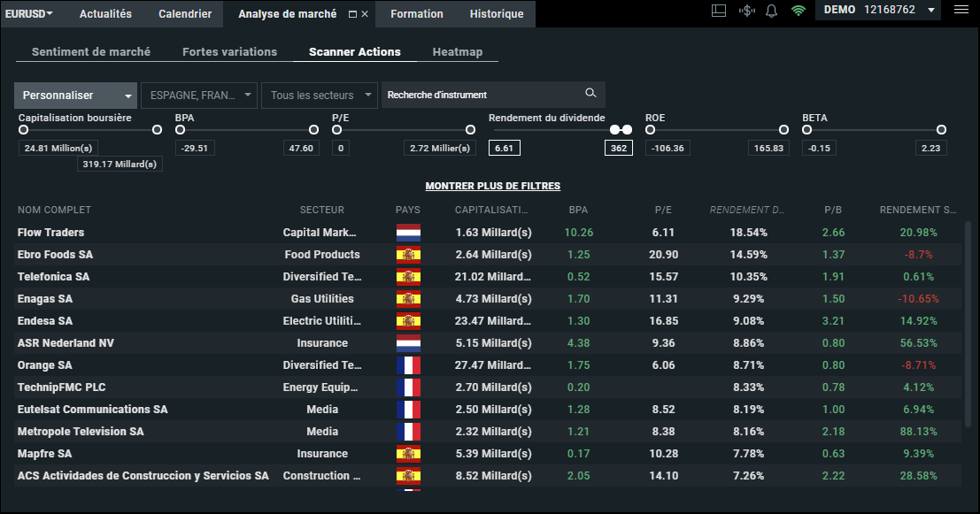Screen dimensions: 980x514
Task: Switch to the Calendrier tab
Action: point(185,14)
